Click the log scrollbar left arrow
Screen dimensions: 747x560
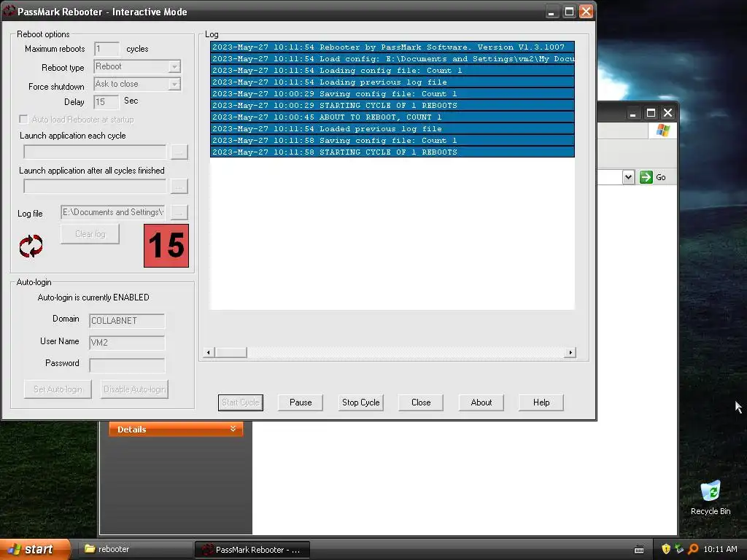209,352
